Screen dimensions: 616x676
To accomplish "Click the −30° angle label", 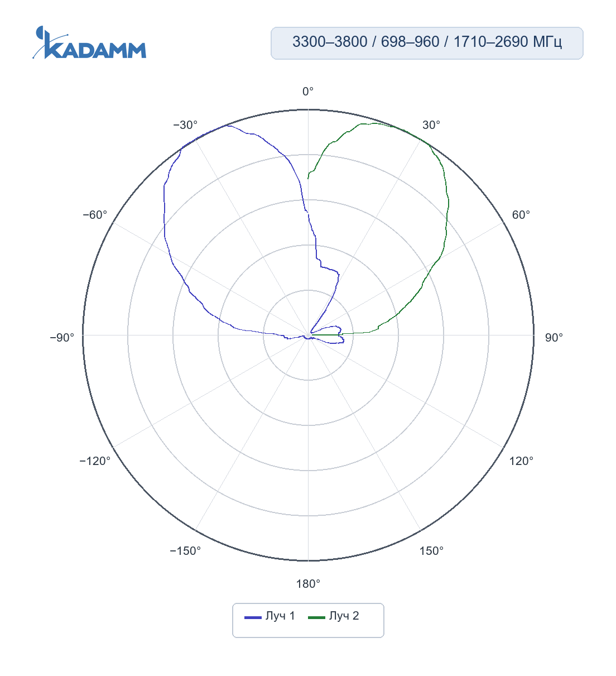I will [x=185, y=125].
